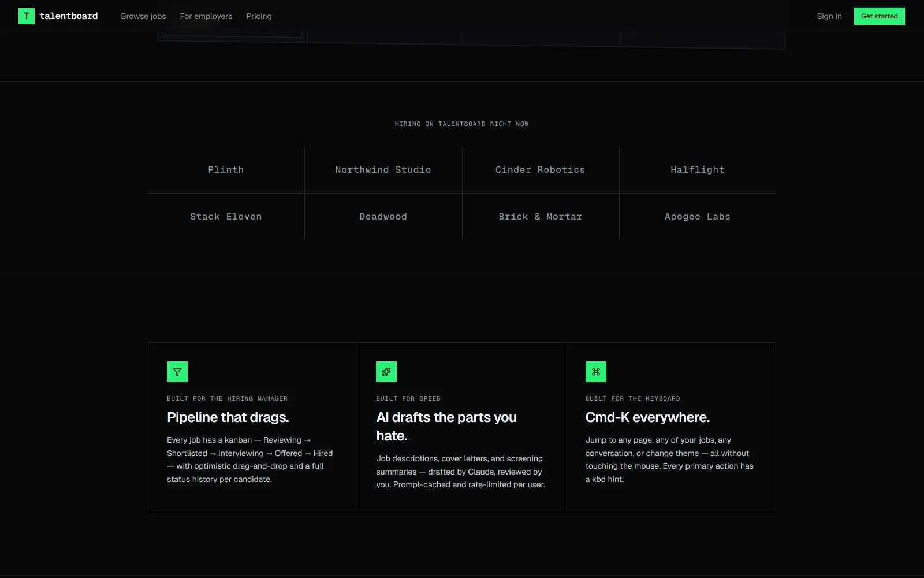Click the 'Pipeline that drags.' heading
924x578 pixels.
click(228, 417)
